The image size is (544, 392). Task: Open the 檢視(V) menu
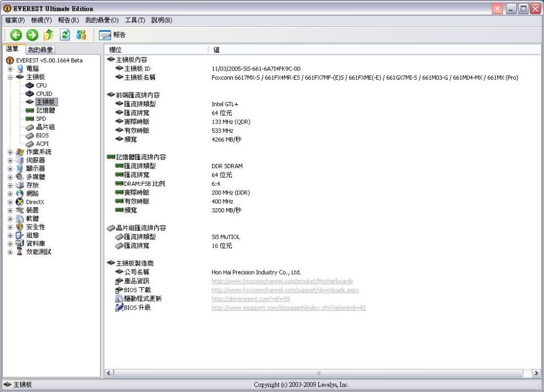pos(41,20)
